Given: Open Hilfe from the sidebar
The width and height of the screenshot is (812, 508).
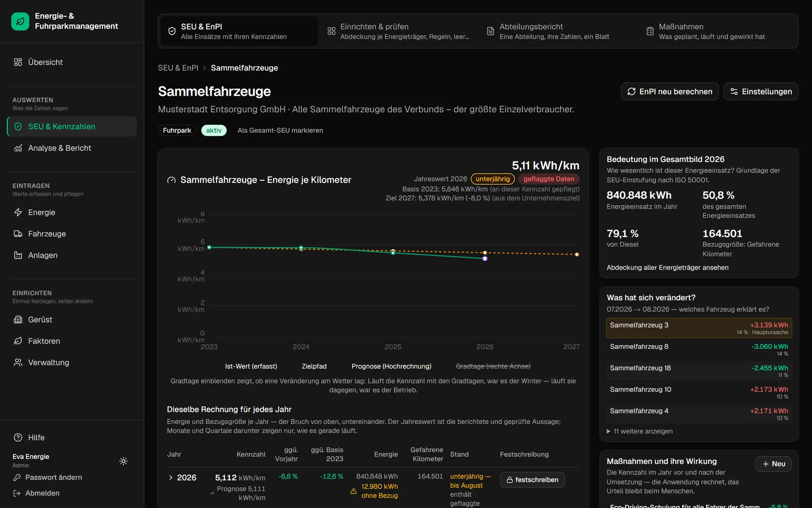Looking at the screenshot, I should 72,438.
